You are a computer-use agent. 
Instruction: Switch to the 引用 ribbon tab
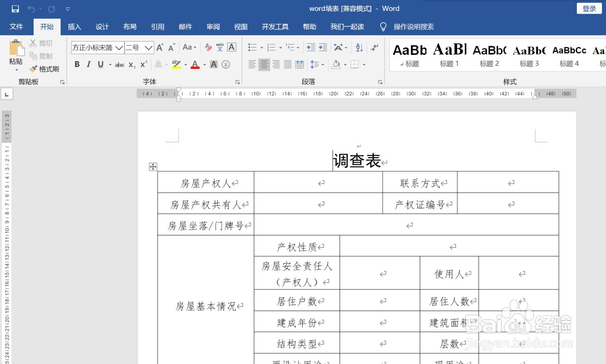(x=158, y=26)
